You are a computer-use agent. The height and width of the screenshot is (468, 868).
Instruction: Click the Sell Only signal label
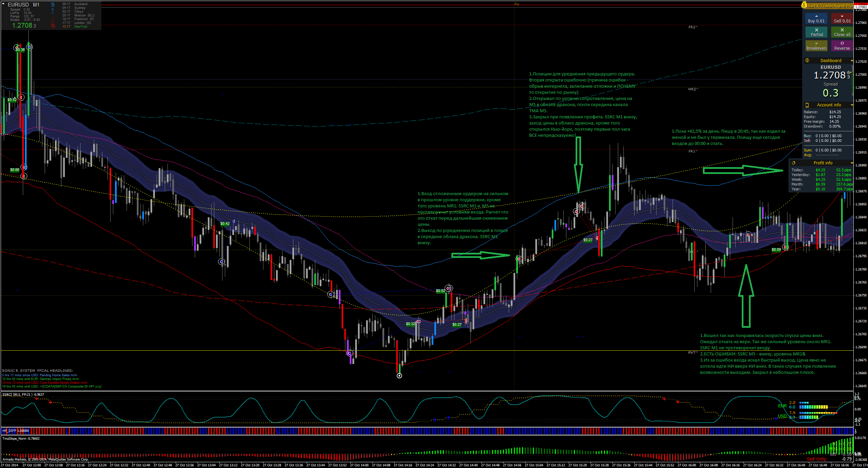pos(816,459)
